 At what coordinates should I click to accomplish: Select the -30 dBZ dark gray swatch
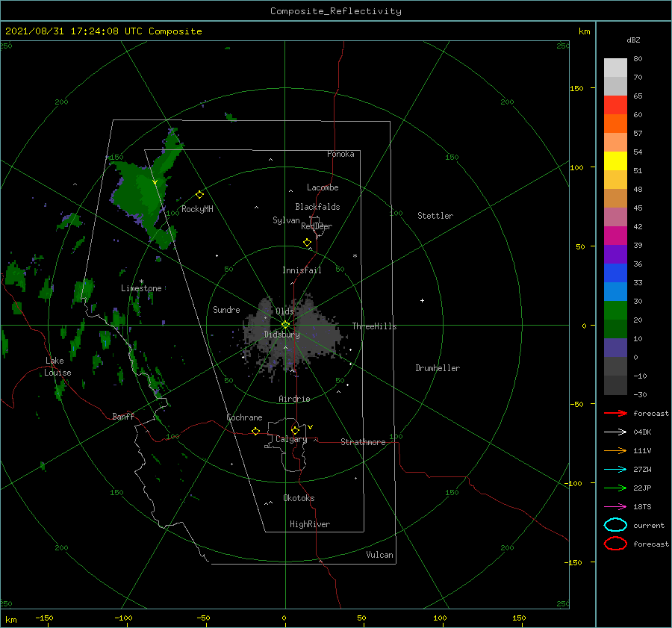coord(615,385)
